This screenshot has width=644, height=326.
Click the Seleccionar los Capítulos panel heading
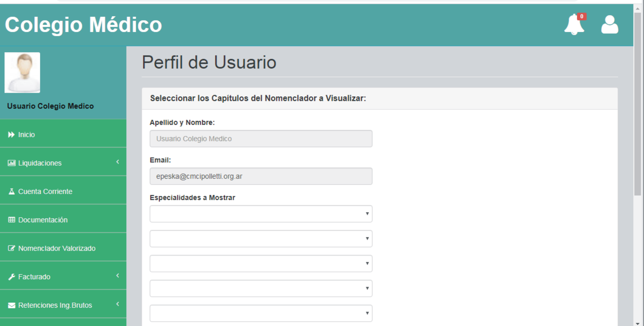tap(258, 98)
